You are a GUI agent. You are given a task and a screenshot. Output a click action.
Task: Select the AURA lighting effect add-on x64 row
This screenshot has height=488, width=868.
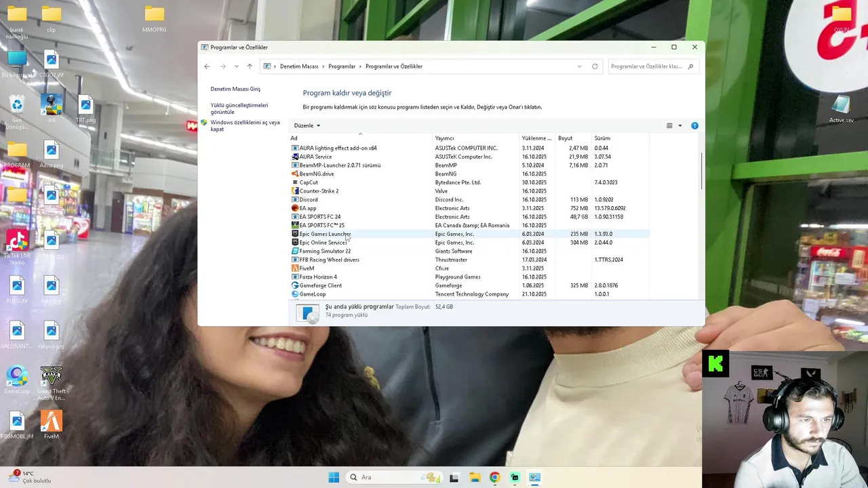pyautogui.click(x=469, y=148)
